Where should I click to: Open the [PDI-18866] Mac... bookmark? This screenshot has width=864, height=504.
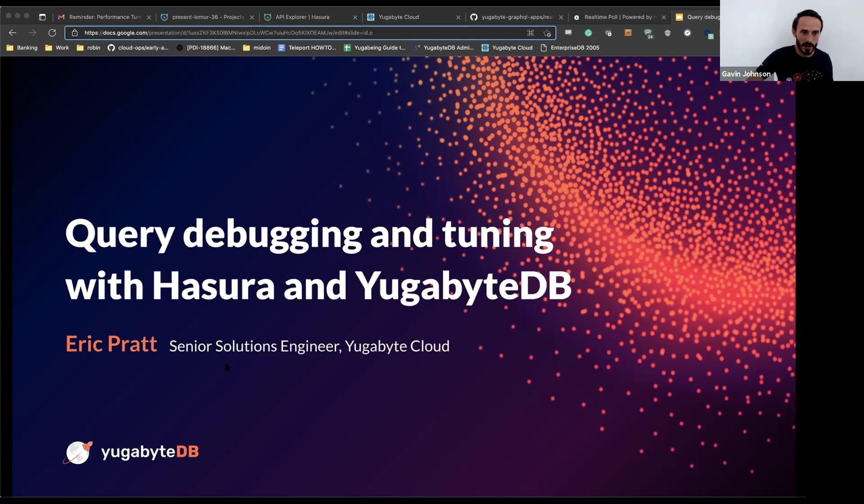[x=206, y=48]
